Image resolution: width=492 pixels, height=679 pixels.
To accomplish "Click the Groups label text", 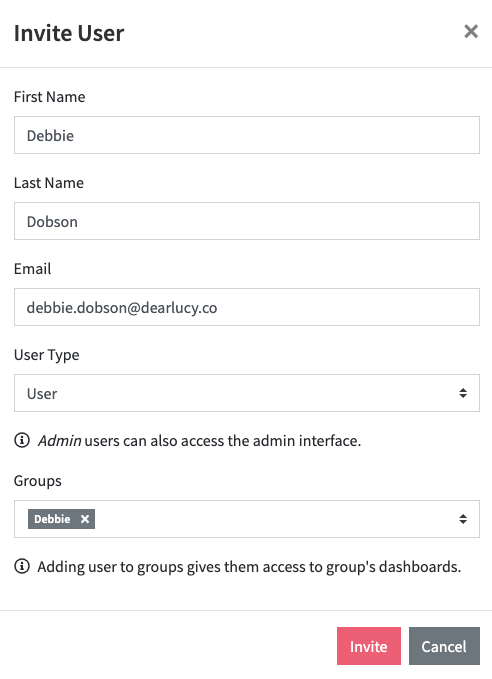I will [x=38, y=481].
